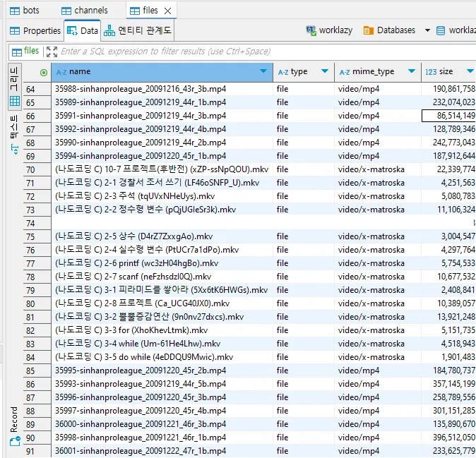Image resolution: width=476 pixels, height=458 pixels.
Task: Select size cell 86,514,149
Action: point(448,116)
